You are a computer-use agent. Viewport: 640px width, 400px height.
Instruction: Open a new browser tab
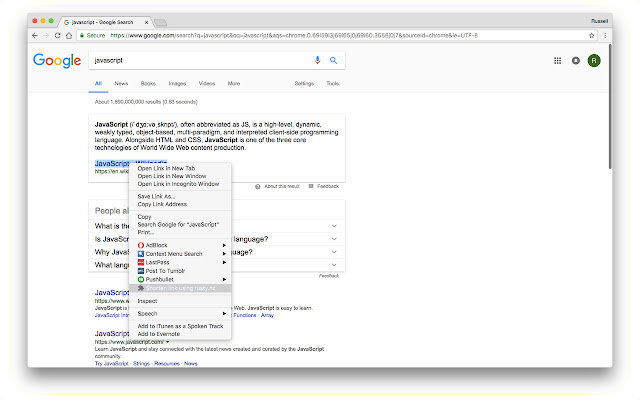[x=160, y=22]
